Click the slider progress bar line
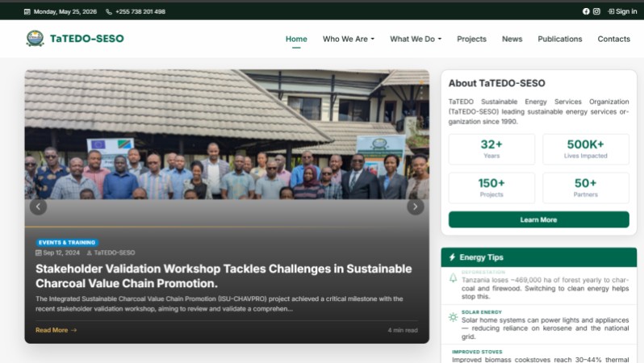Image resolution: width=644 pixels, height=363 pixels. pos(227,227)
